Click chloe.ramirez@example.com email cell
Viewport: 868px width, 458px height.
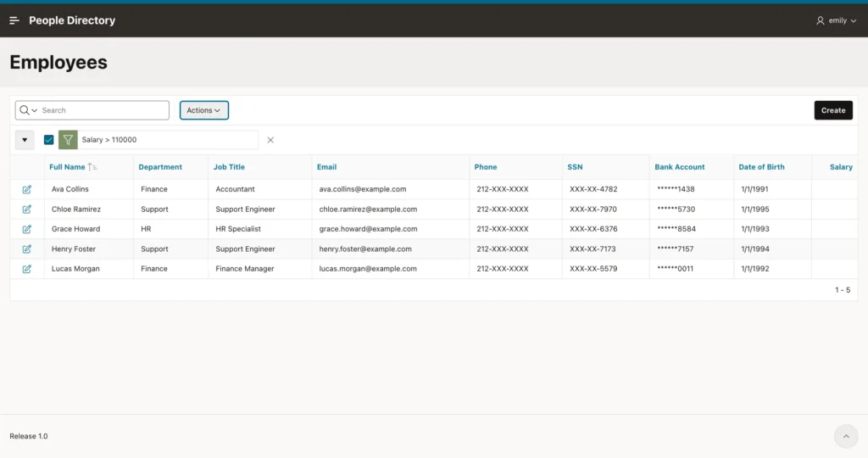click(x=368, y=209)
